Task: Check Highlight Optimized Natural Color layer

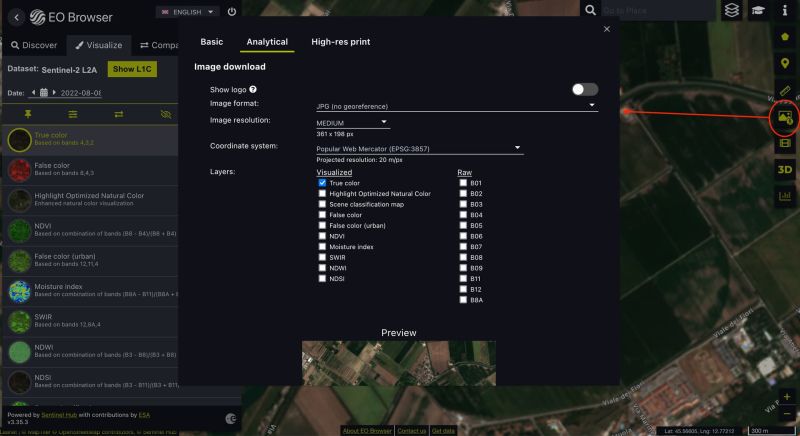Action: 322,193
